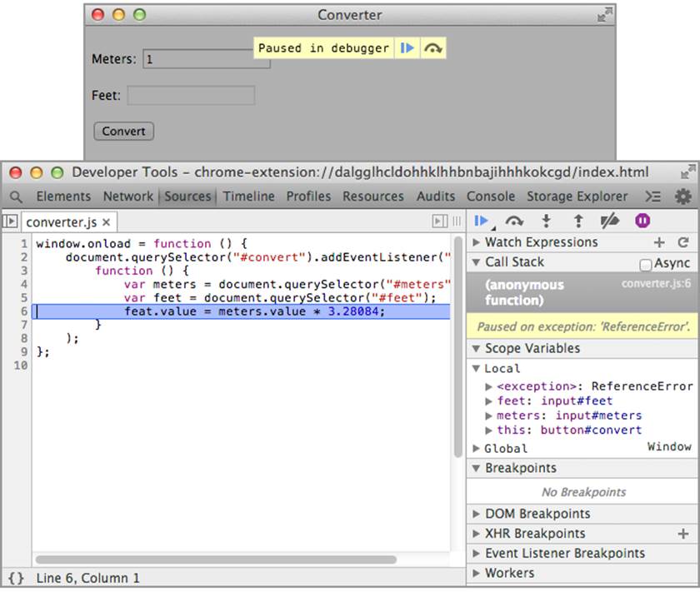
Task: Close the converter.js tab
Action: [x=107, y=221]
